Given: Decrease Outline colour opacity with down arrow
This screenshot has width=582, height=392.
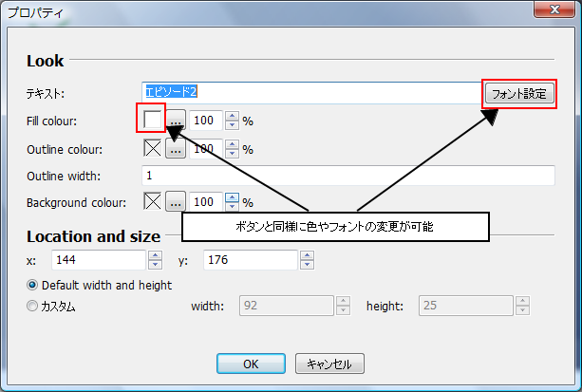Looking at the screenshot, I should click(232, 154).
